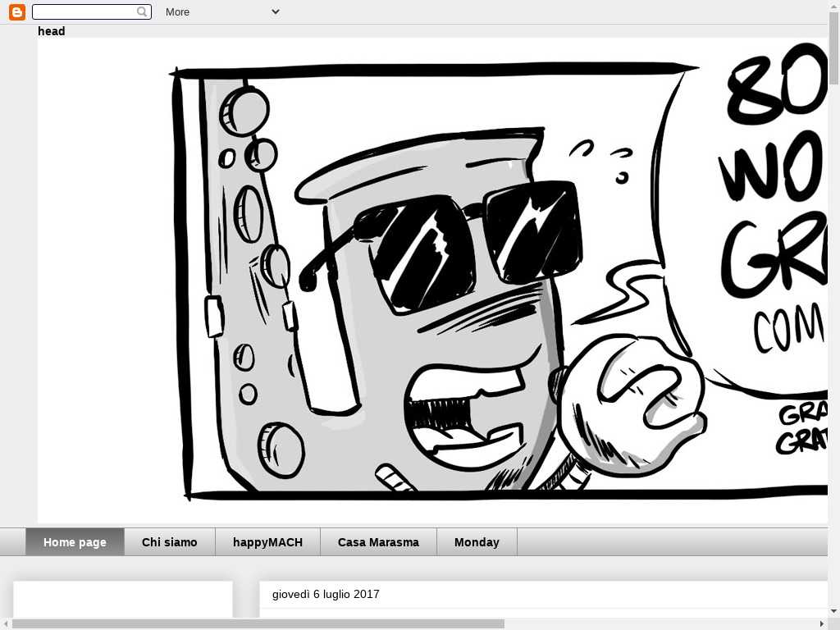This screenshot has height=630, width=840.
Task: Open the More dropdown menu
Action: tap(177, 11)
